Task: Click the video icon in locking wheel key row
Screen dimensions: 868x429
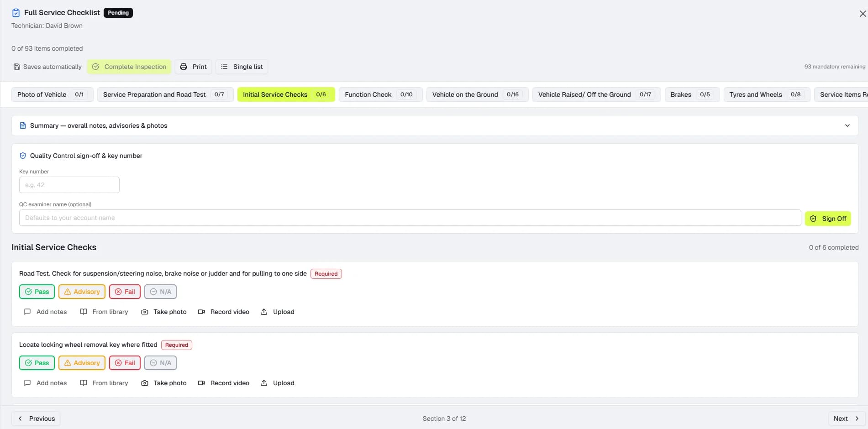Action: pyautogui.click(x=201, y=383)
